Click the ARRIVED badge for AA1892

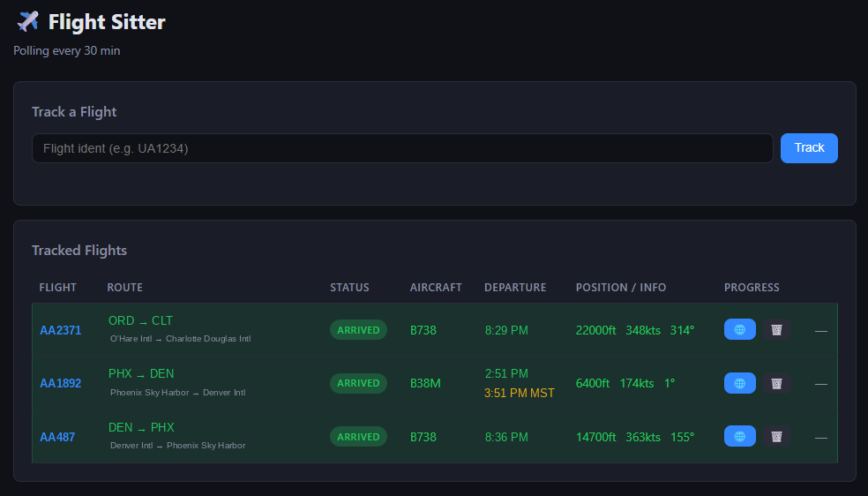tap(358, 383)
